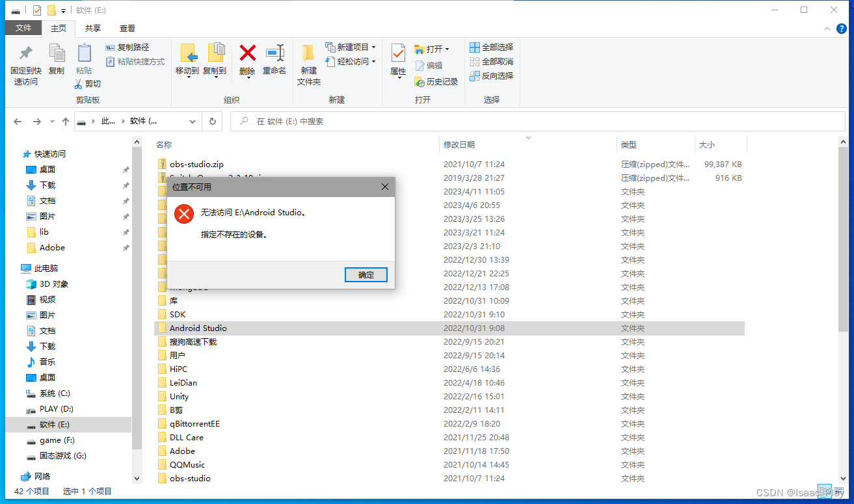Click 粘贴快捷方式 in the ribbon

pos(135,62)
